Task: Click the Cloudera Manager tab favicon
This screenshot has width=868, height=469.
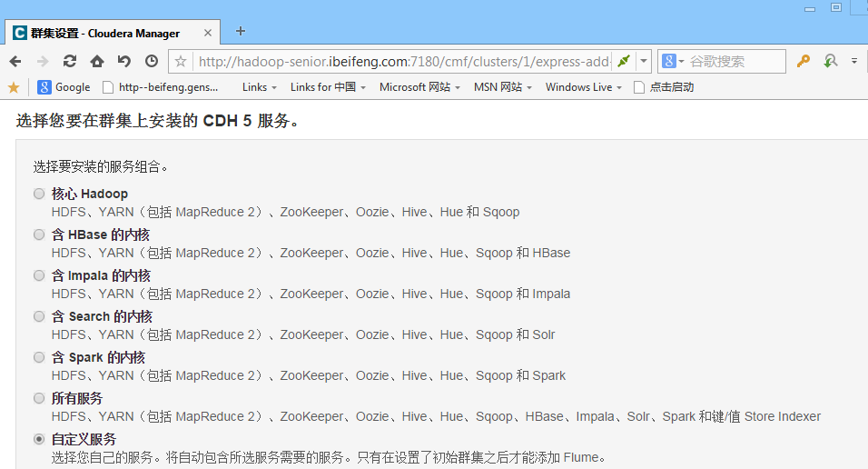Action: (20, 33)
